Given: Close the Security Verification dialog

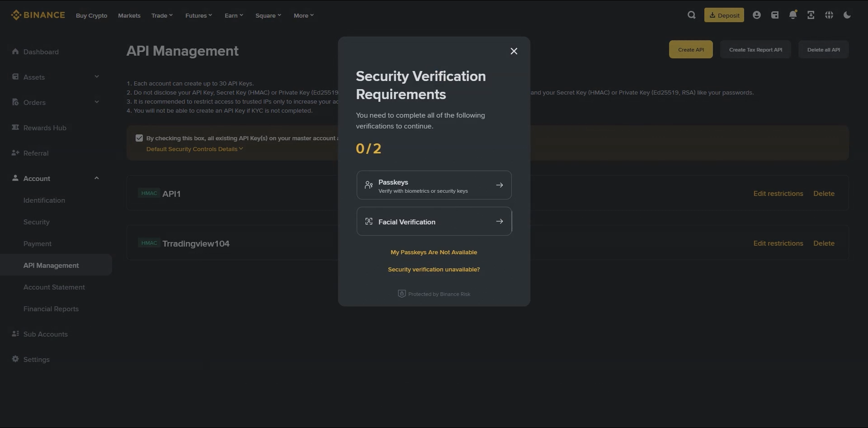Looking at the screenshot, I should [514, 51].
